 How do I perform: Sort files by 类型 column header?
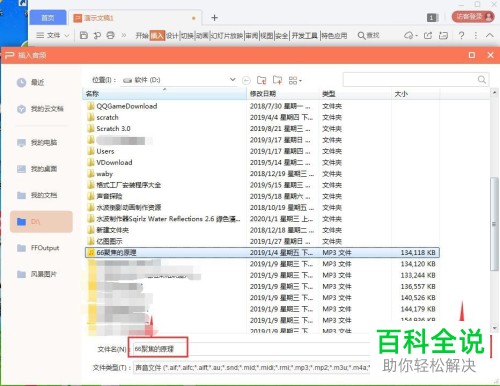click(x=355, y=94)
